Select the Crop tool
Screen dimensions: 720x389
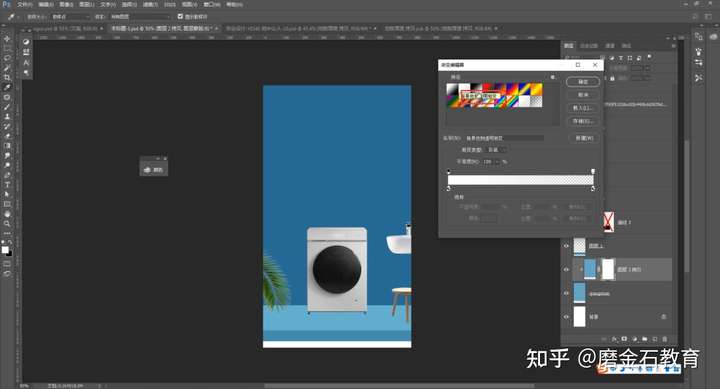(x=7, y=78)
